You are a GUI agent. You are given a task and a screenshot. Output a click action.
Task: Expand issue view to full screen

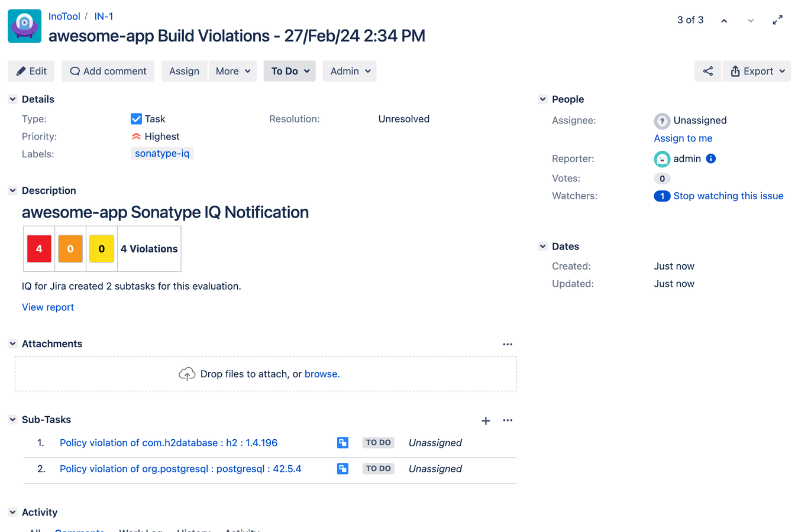click(778, 20)
